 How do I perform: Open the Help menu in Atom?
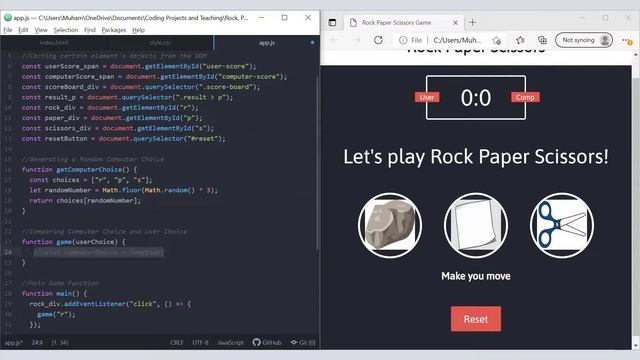pyautogui.click(x=138, y=30)
